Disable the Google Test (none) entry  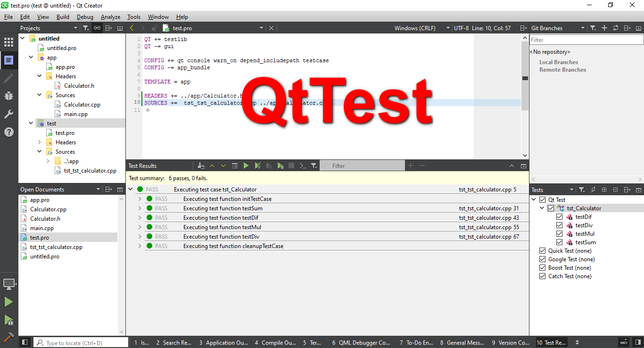(x=542, y=259)
